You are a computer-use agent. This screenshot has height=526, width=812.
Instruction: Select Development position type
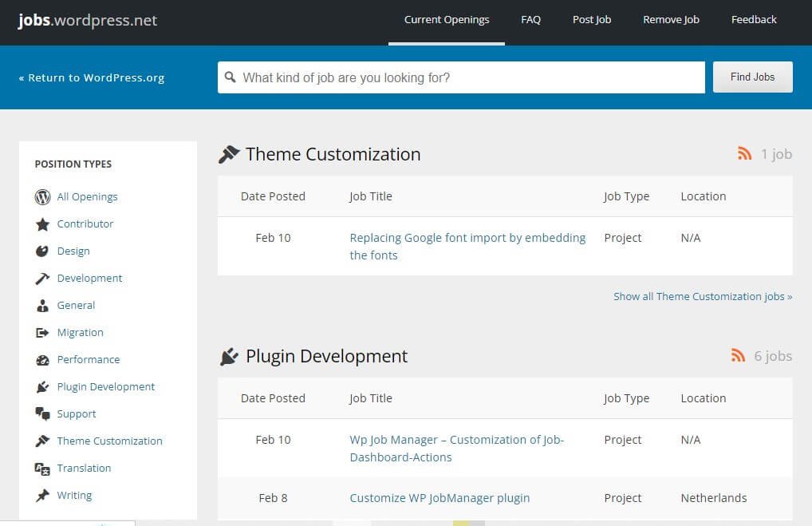(x=89, y=279)
